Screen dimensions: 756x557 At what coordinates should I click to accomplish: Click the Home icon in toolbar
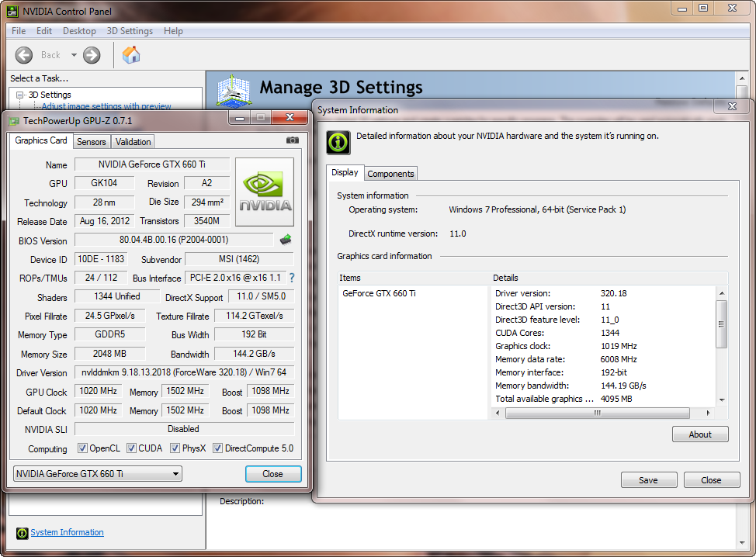131,54
